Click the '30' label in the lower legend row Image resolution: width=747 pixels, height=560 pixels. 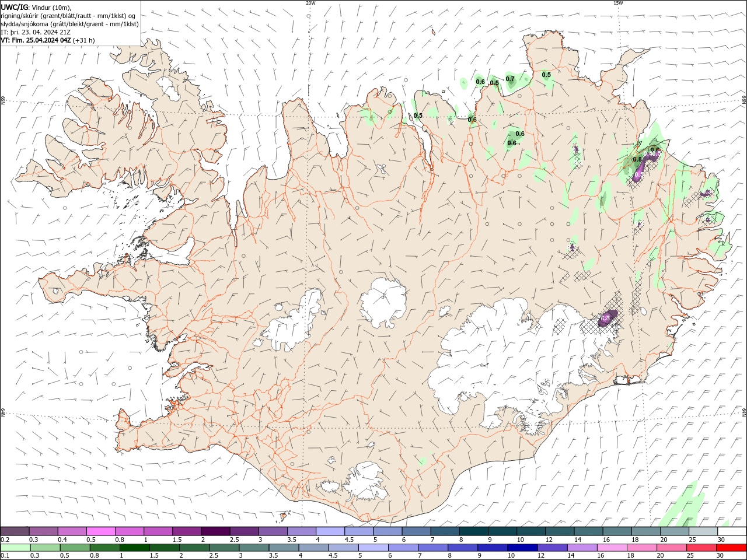click(720, 555)
